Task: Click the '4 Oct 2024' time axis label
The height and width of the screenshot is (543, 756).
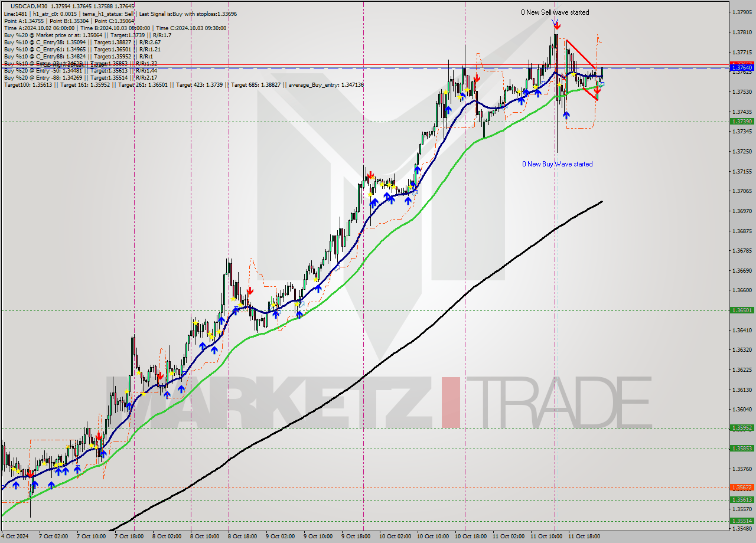Action: [15, 537]
